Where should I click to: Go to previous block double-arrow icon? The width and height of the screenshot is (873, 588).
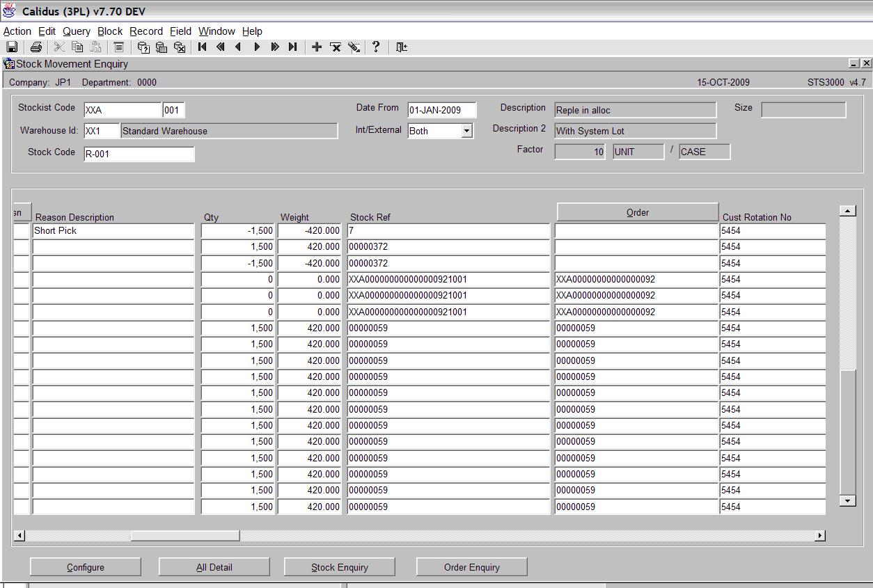tap(221, 47)
